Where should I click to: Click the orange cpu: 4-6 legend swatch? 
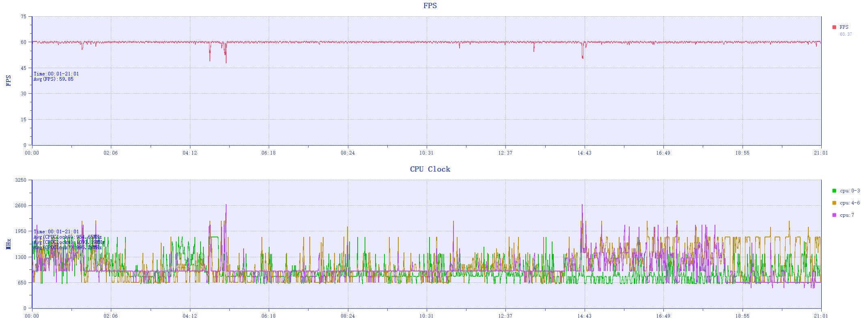point(834,203)
